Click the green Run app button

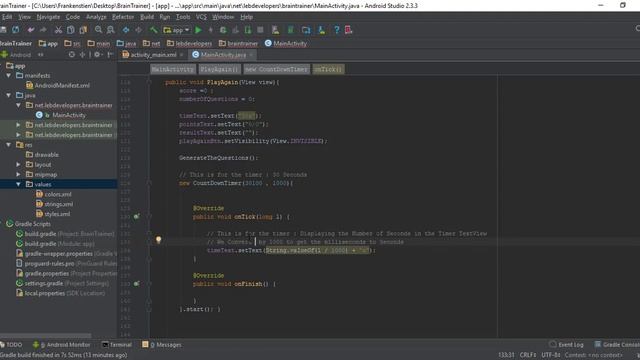(198, 30)
